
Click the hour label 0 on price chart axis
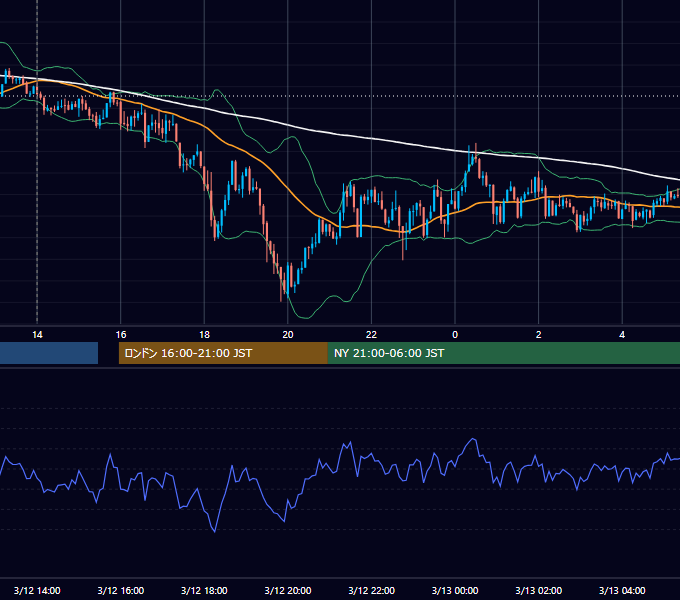coord(455,335)
